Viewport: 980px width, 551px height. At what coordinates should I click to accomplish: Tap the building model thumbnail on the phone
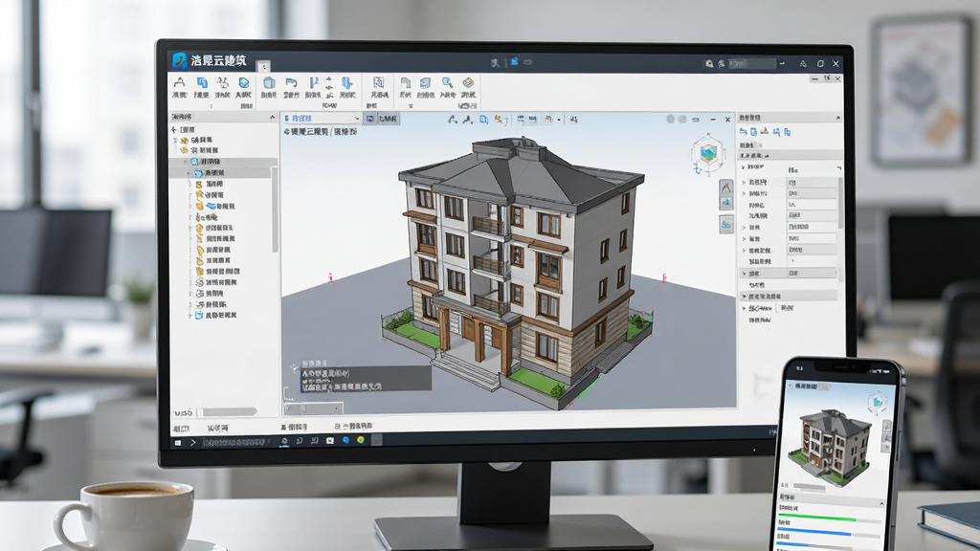[x=830, y=447]
